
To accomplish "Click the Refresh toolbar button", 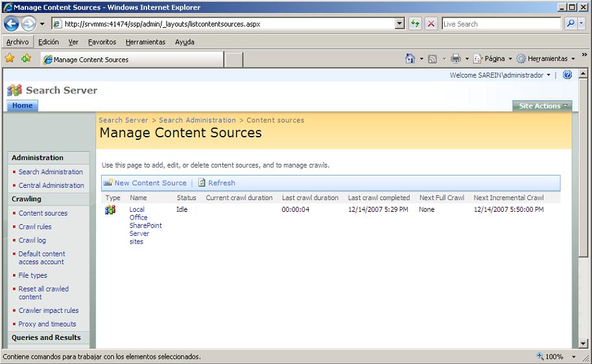I will pyautogui.click(x=217, y=183).
